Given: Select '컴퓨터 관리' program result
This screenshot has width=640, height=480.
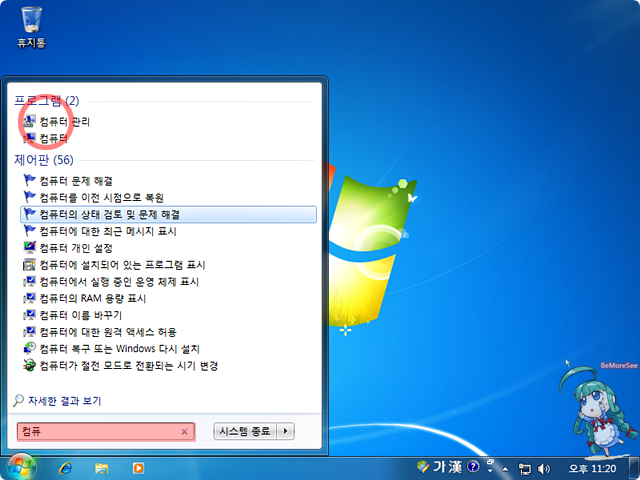Looking at the screenshot, I should click(x=64, y=121).
